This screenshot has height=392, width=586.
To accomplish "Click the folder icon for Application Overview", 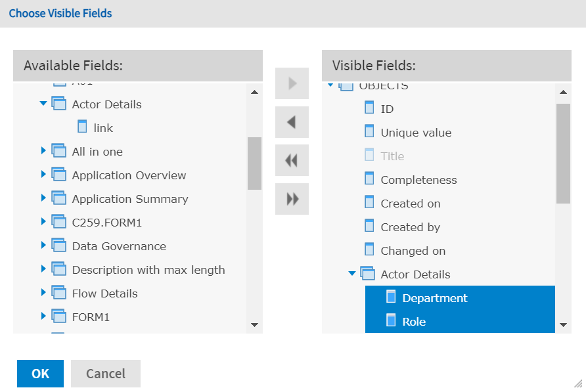I will point(59,174).
